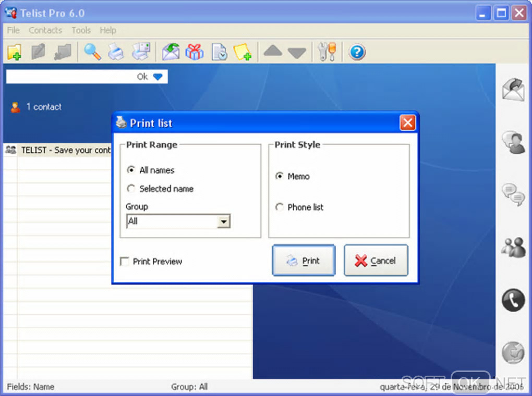Screen dimensions: 532x396
Task: Click the document with clock icon
Action: [x=219, y=52]
